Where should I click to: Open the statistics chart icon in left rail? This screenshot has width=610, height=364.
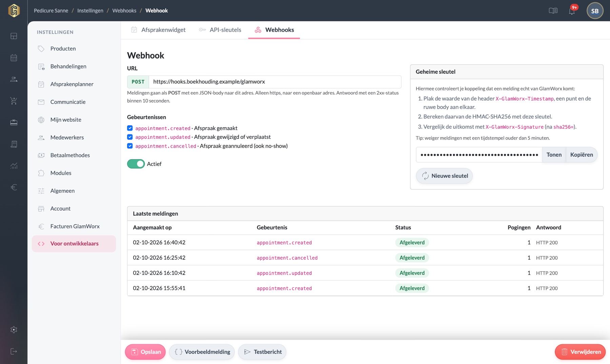(x=14, y=166)
